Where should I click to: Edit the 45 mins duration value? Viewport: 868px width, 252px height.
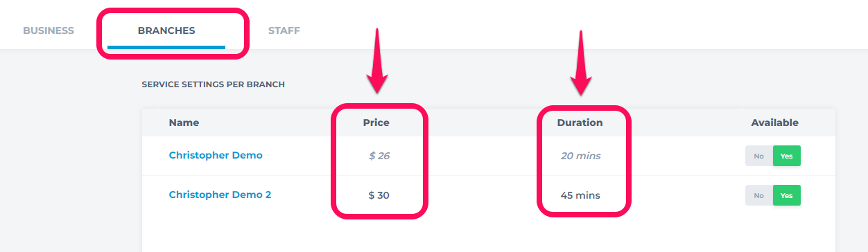[x=580, y=195]
